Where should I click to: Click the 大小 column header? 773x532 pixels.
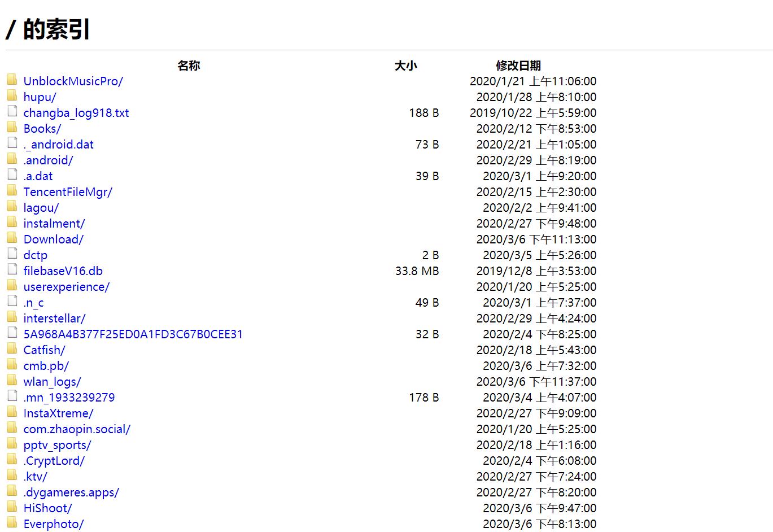tap(406, 66)
